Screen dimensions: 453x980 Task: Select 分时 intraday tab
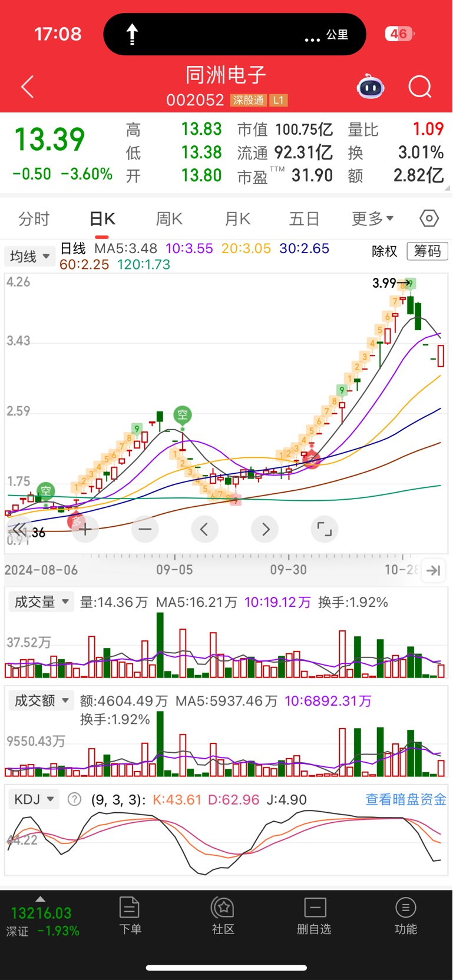[x=34, y=219]
